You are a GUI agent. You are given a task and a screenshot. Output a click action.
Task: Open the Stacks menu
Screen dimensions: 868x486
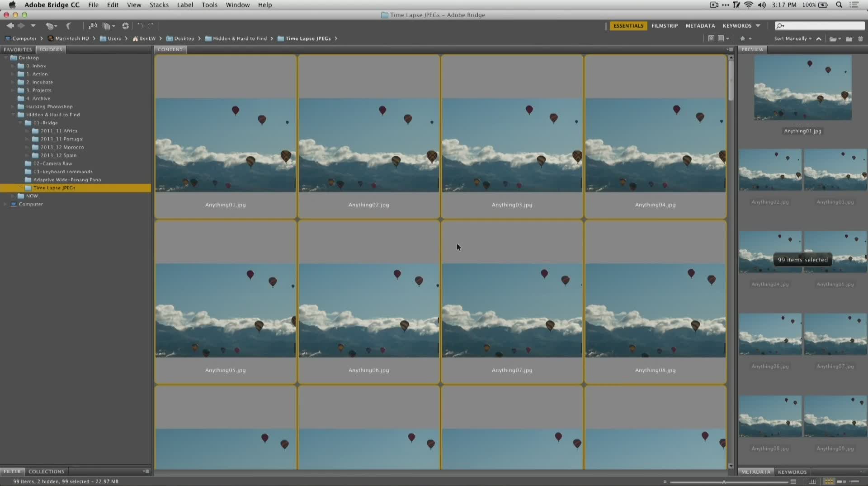coord(159,5)
